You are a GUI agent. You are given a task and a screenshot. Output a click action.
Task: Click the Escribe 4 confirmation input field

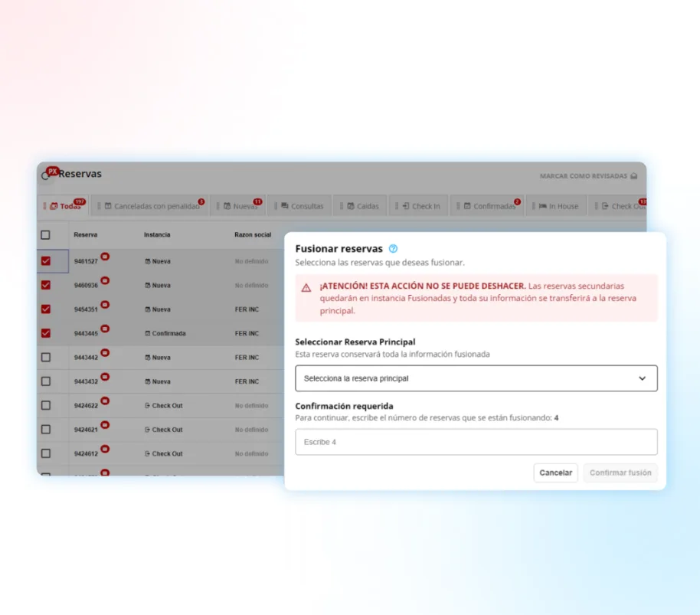(476, 442)
